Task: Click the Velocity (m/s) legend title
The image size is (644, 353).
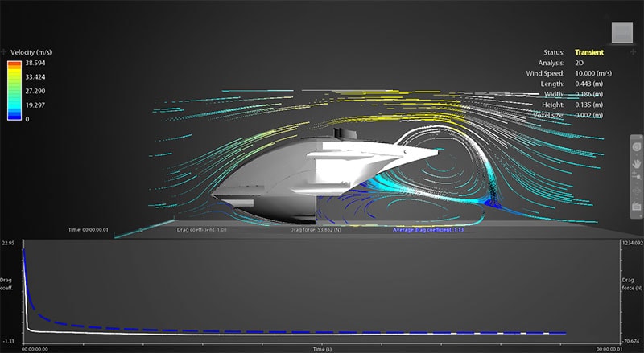Action: (x=31, y=52)
